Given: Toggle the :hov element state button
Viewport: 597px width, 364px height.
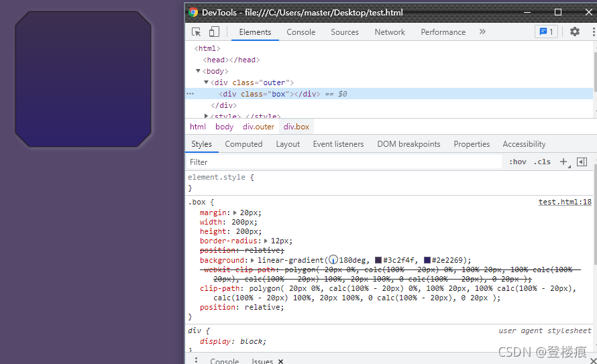Looking at the screenshot, I should 517,162.
